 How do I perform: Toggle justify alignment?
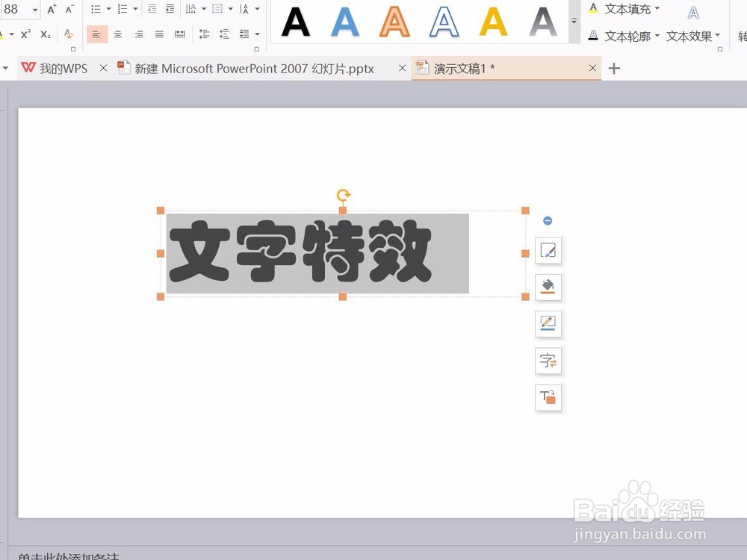tap(158, 33)
